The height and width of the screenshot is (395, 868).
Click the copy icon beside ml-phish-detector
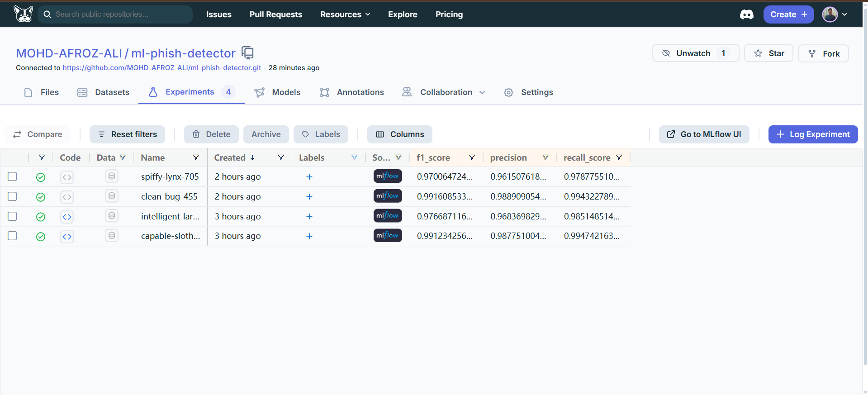coord(247,53)
